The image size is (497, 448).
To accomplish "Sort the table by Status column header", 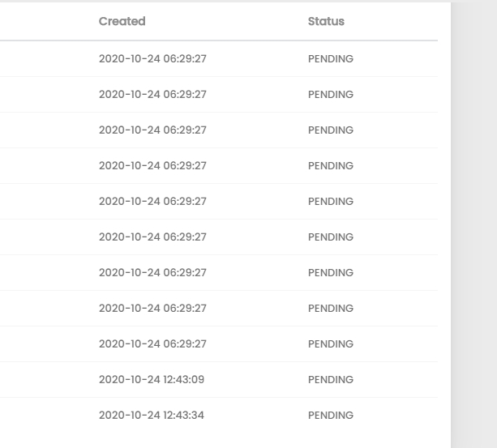I will pyautogui.click(x=326, y=21).
